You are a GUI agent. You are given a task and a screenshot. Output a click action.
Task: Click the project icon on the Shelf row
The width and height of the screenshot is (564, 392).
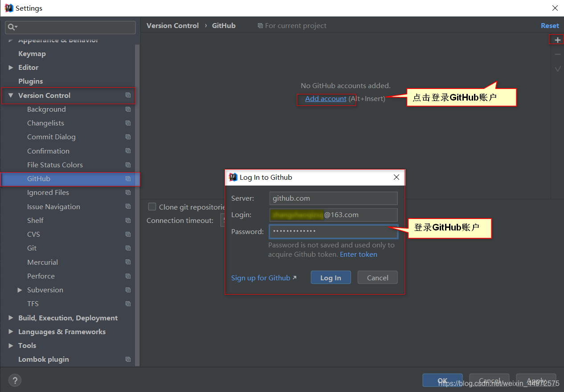(128, 220)
